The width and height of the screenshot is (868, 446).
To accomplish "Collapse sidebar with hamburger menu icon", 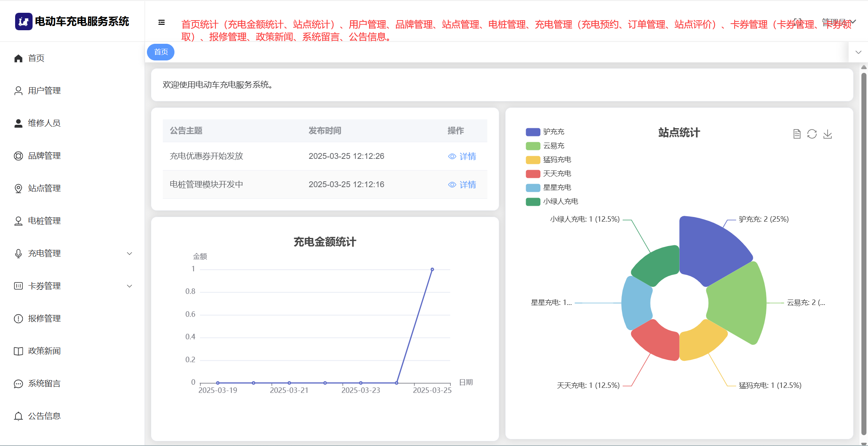I will (x=162, y=22).
